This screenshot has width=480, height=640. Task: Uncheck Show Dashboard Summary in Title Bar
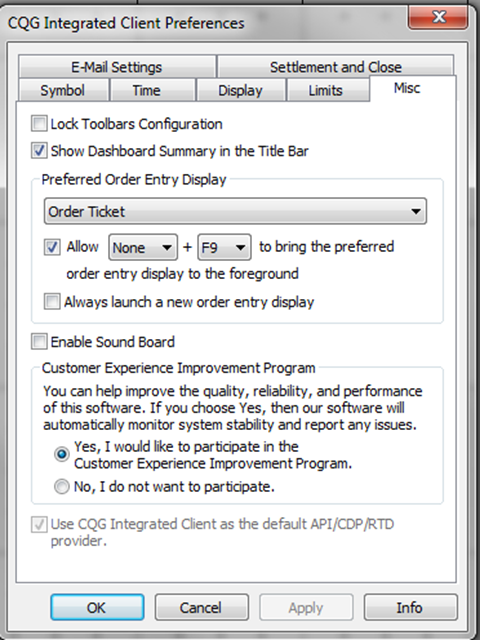(39, 151)
